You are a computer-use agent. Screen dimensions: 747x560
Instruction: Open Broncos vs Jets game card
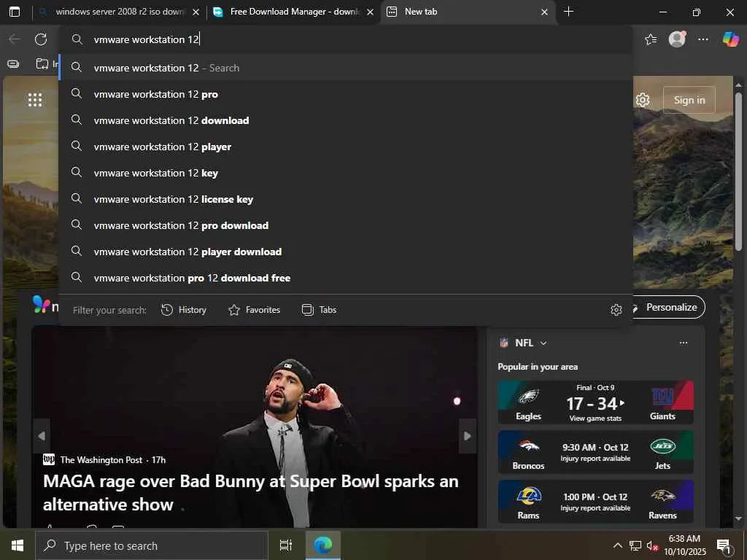coord(595,452)
